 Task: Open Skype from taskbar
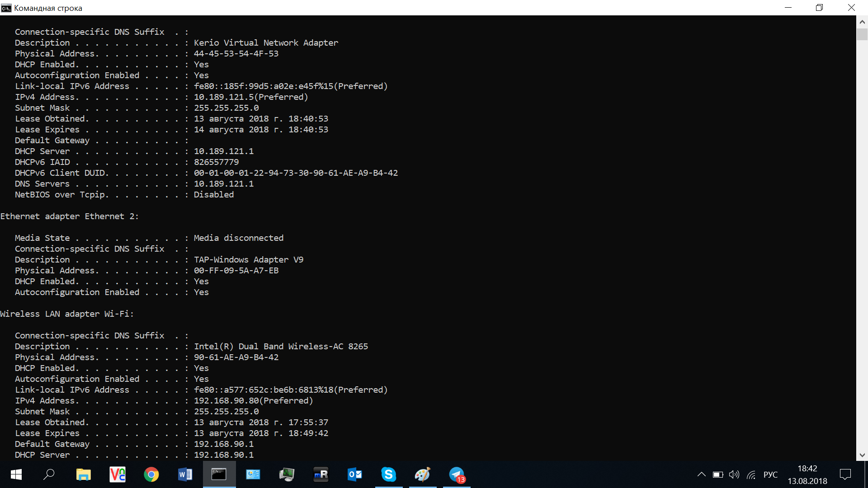click(x=389, y=474)
